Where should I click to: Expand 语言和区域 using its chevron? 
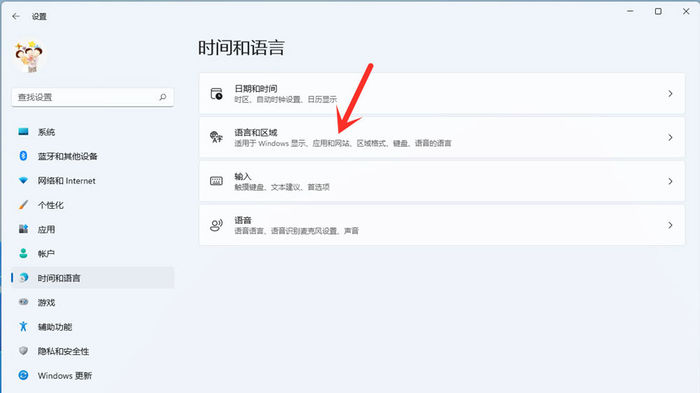670,138
